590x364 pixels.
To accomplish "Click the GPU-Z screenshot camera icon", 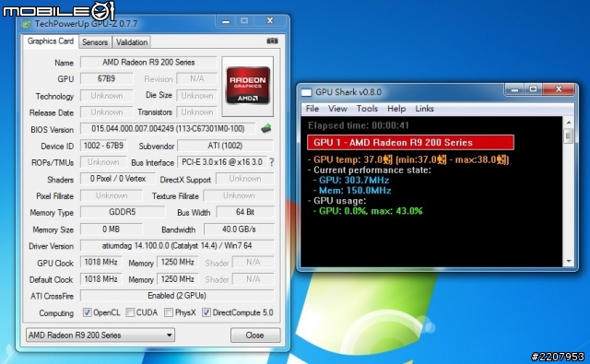I will pos(272,41).
